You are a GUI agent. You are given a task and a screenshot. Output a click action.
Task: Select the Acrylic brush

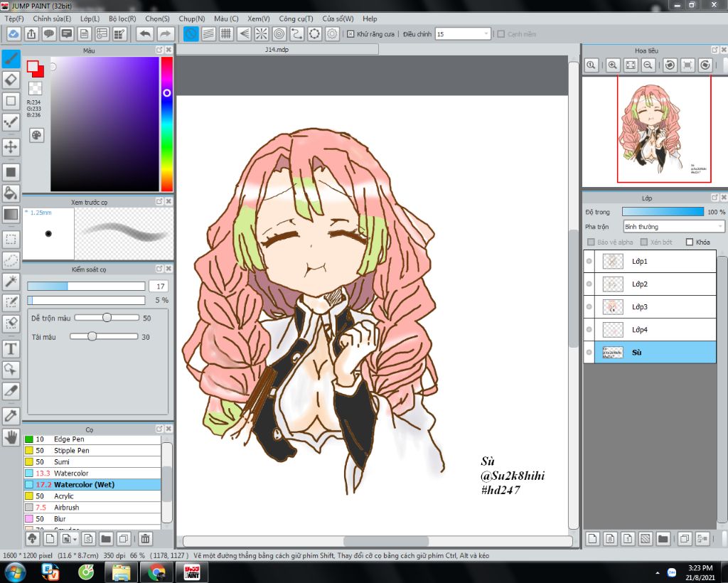pyautogui.click(x=92, y=496)
